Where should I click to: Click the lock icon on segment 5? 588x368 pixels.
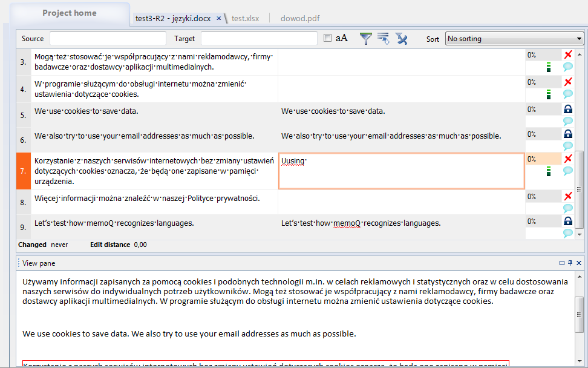click(x=568, y=110)
